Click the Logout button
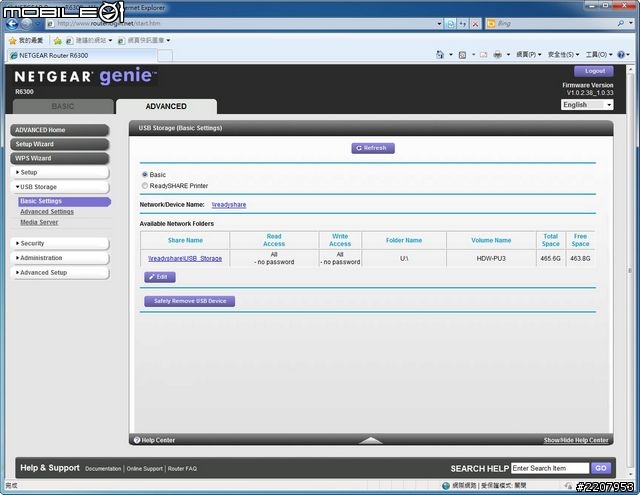 pos(594,71)
